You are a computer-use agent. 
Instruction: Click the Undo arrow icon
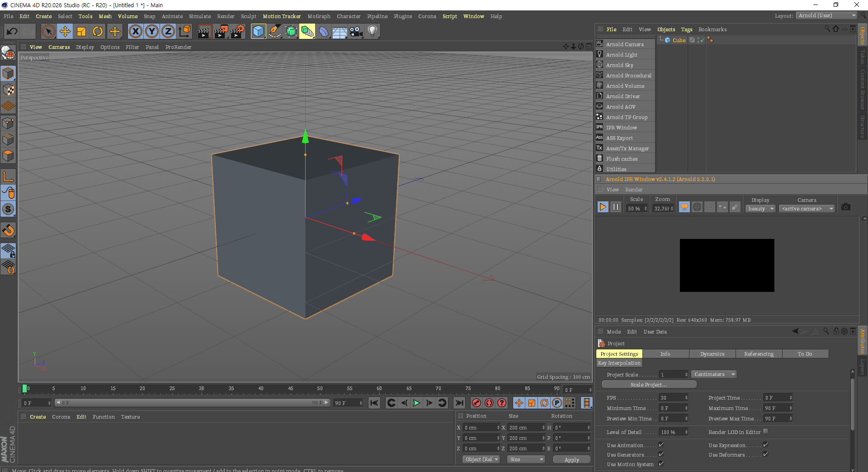pos(12,31)
